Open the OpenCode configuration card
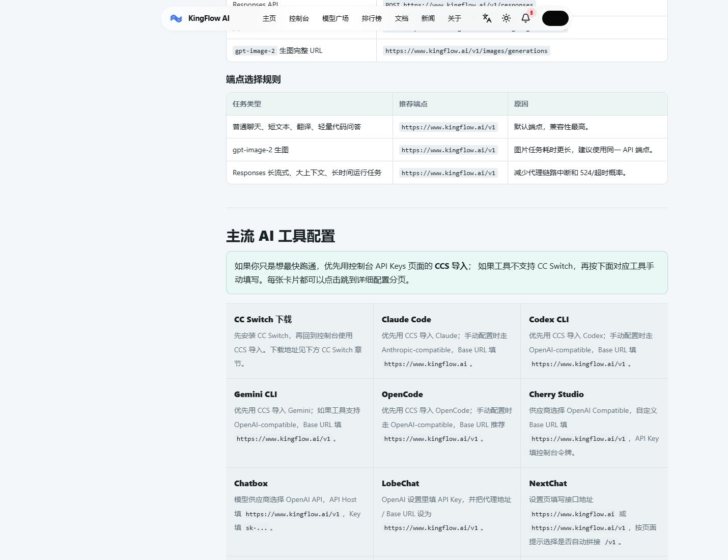The height and width of the screenshot is (560, 728). 447,423
